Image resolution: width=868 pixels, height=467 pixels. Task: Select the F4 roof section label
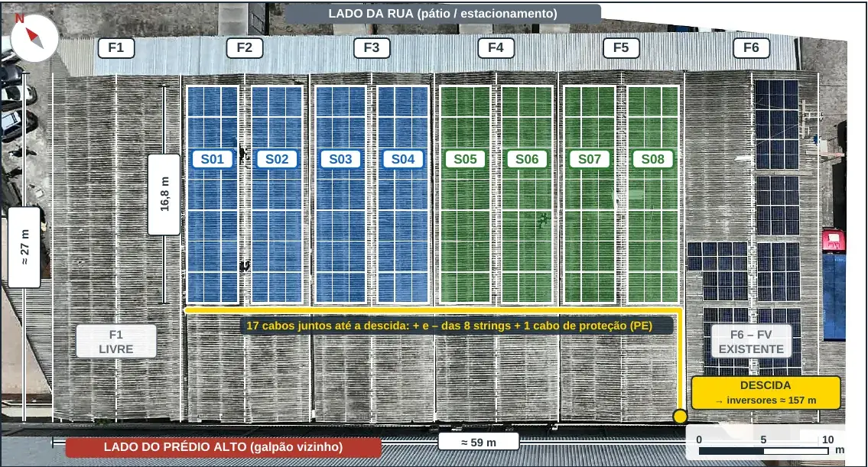point(496,47)
